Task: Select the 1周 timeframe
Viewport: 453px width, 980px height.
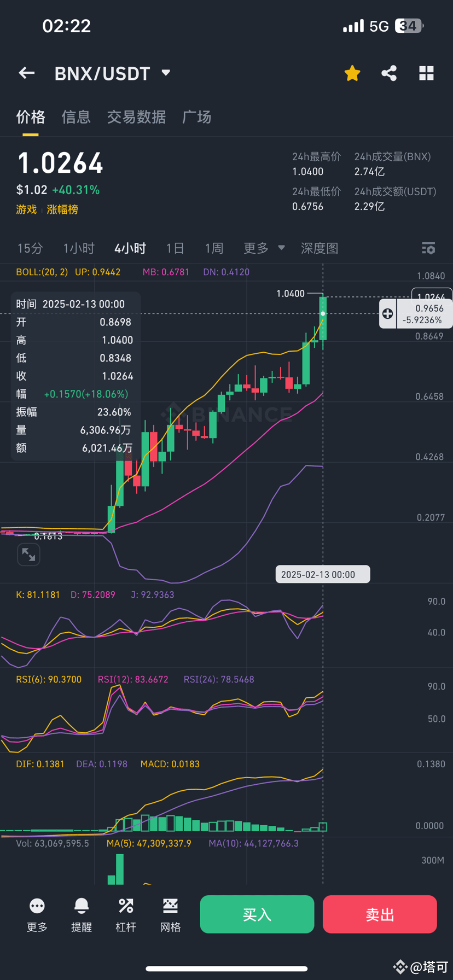Action: (x=214, y=248)
